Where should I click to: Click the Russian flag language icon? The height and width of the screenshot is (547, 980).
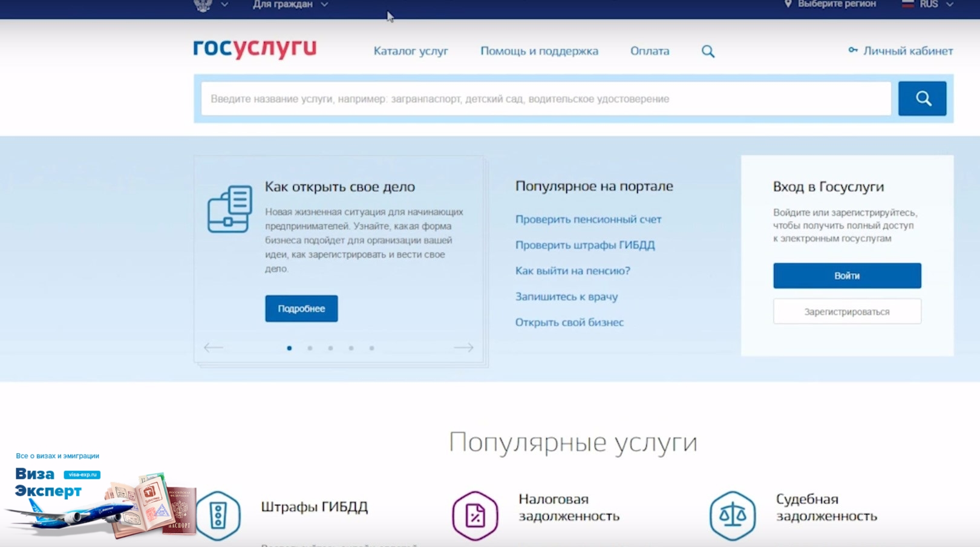[908, 4]
